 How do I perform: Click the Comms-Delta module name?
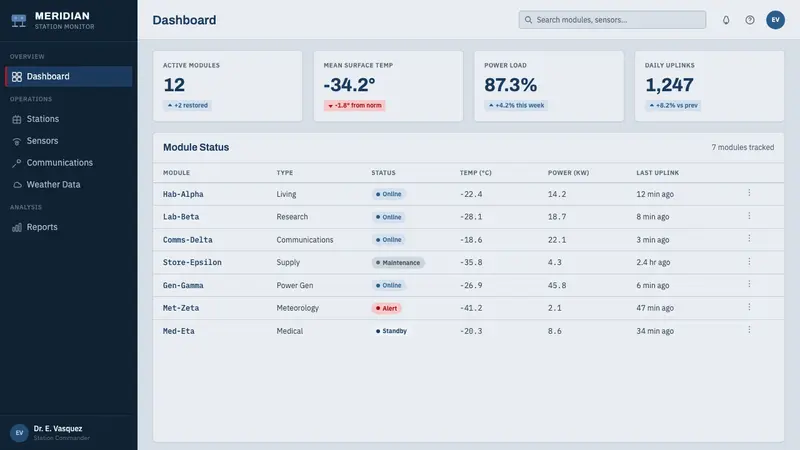[188, 240]
